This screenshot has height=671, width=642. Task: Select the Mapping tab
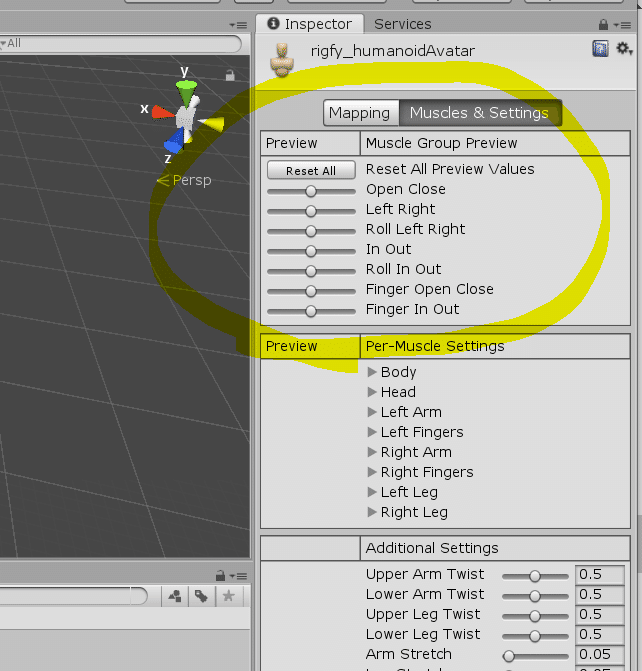point(361,113)
